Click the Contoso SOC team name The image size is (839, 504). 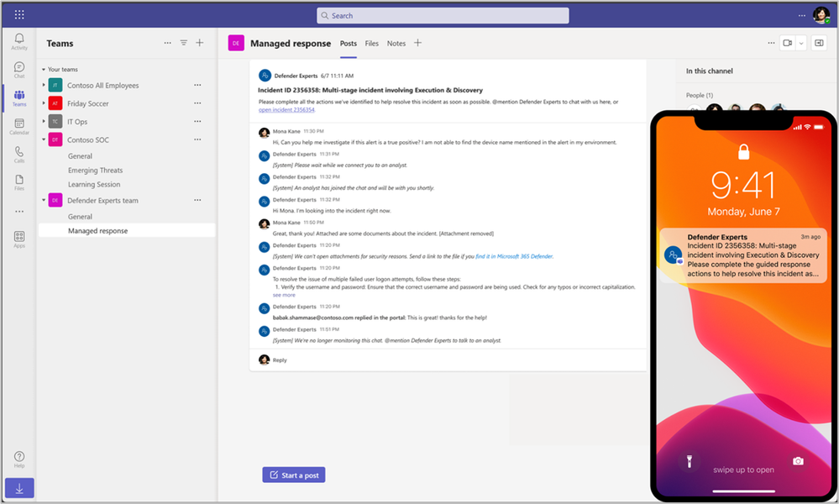[x=87, y=139]
